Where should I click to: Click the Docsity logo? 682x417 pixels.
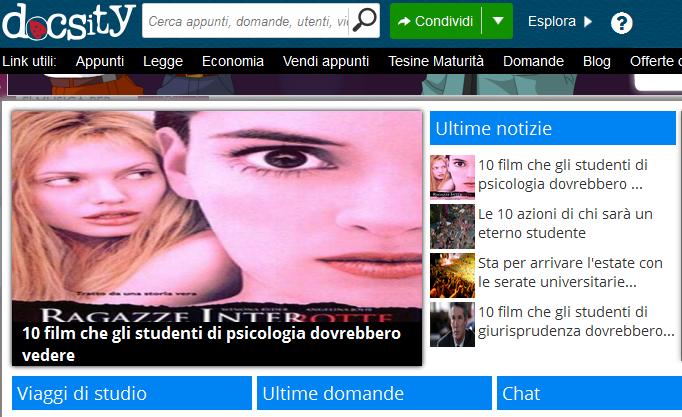[68, 20]
